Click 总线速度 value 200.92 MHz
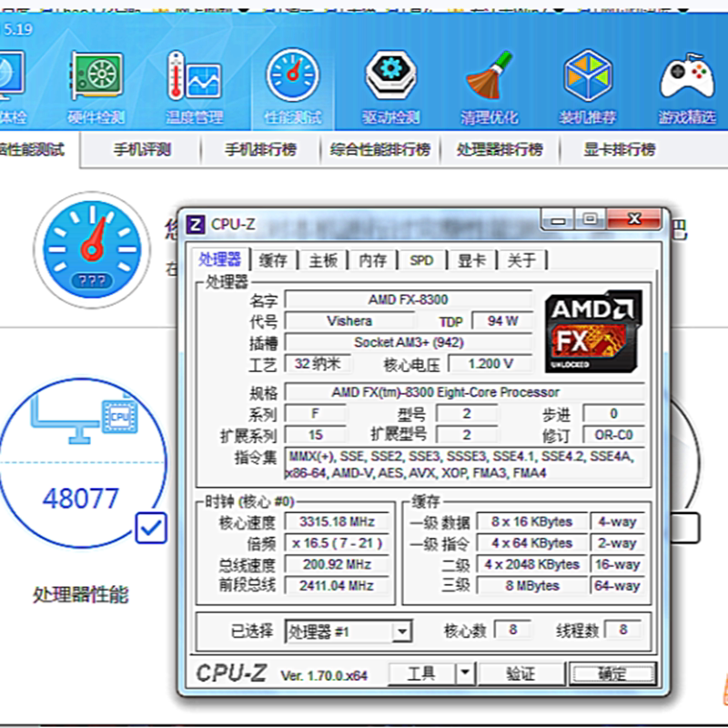Viewport: 728px width, 728px height. click(337, 564)
